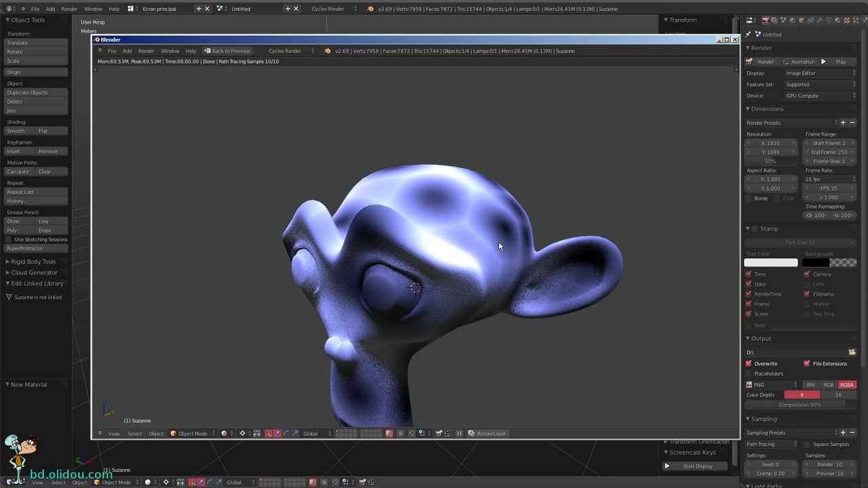The image size is (868, 488).
Task: Collapse the Output panel
Action: coord(748,339)
